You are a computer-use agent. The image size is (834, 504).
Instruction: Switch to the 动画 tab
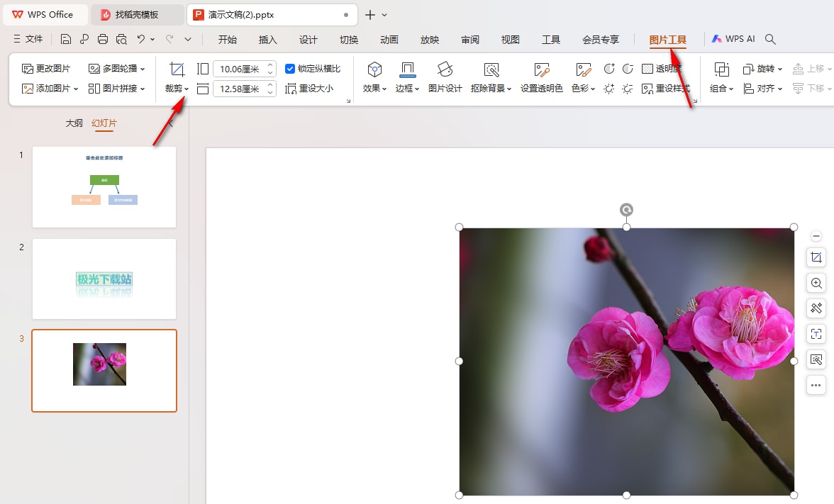389,40
